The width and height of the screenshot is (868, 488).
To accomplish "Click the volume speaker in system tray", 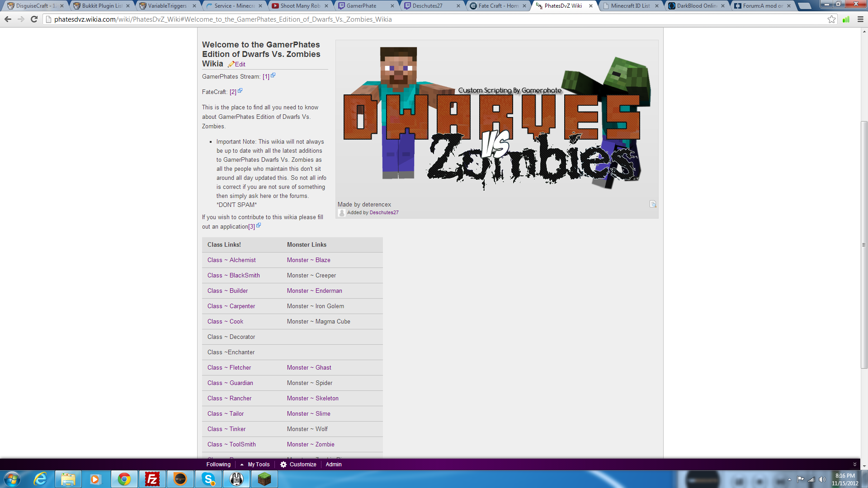I will pyautogui.click(x=822, y=479).
